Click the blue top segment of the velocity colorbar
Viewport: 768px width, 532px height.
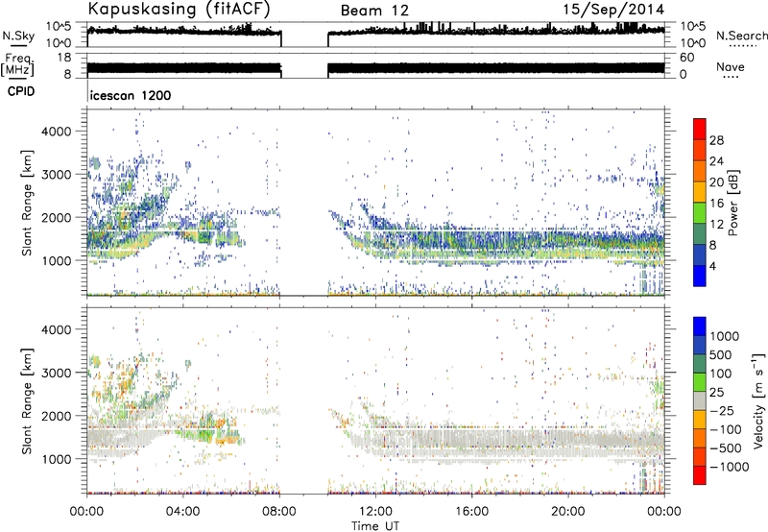(x=700, y=326)
